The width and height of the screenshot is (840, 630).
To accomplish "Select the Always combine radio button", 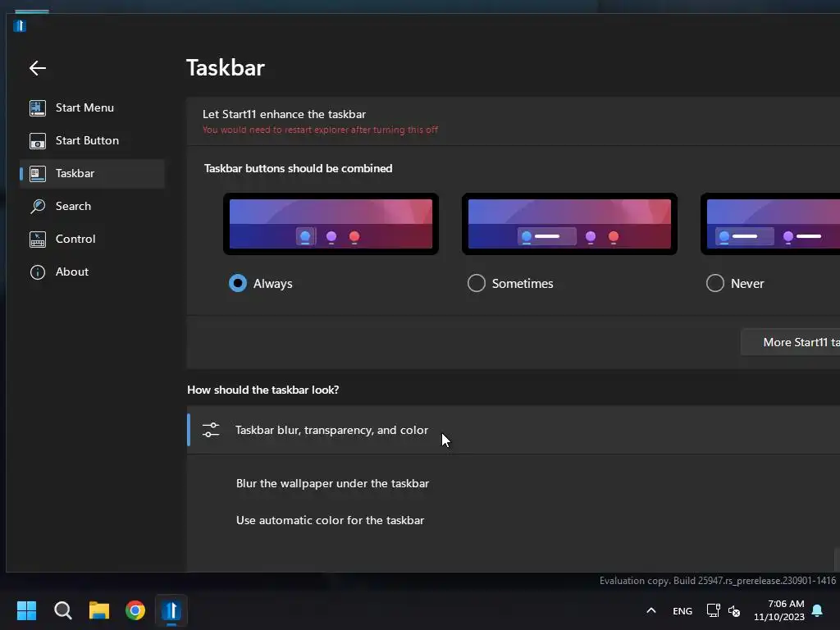I will point(238,283).
